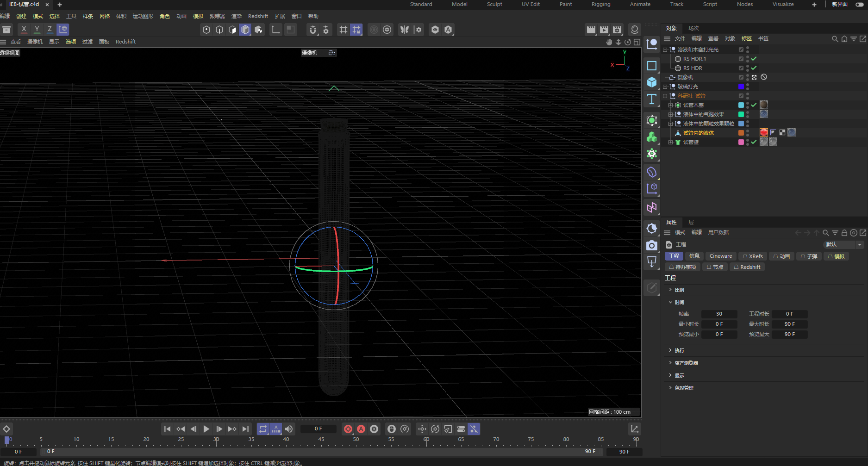
Task: Expand the 试管木塞 object
Action: click(x=670, y=105)
